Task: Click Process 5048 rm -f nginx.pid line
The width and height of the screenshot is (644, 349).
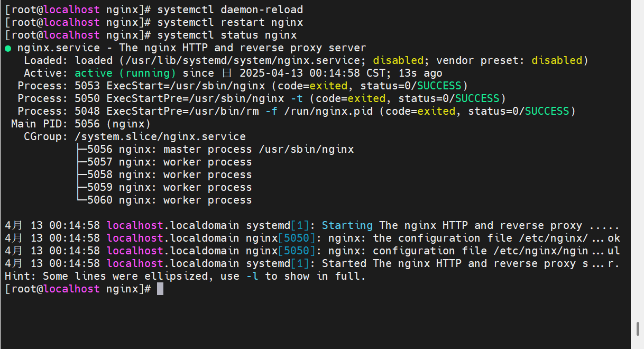Action: pos(297,111)
